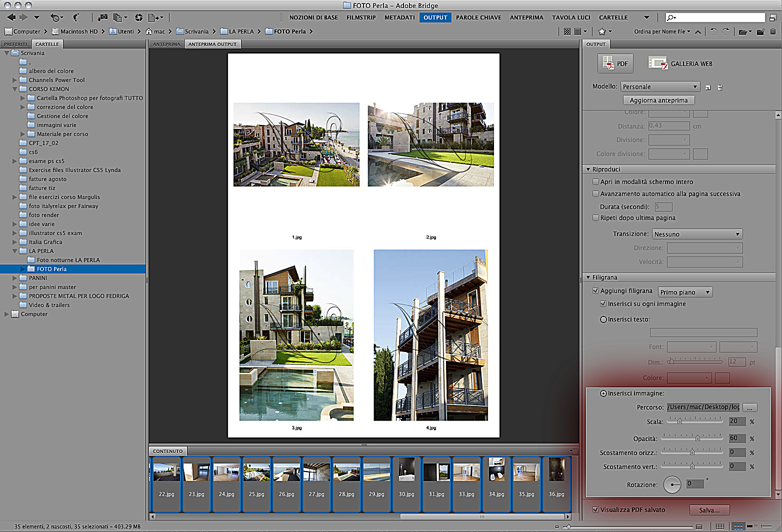Viewport: 782px width, 532px height.
Task: Click Macintosh HD in path bar
Action: pyautogui.click(x=74, y=31)
